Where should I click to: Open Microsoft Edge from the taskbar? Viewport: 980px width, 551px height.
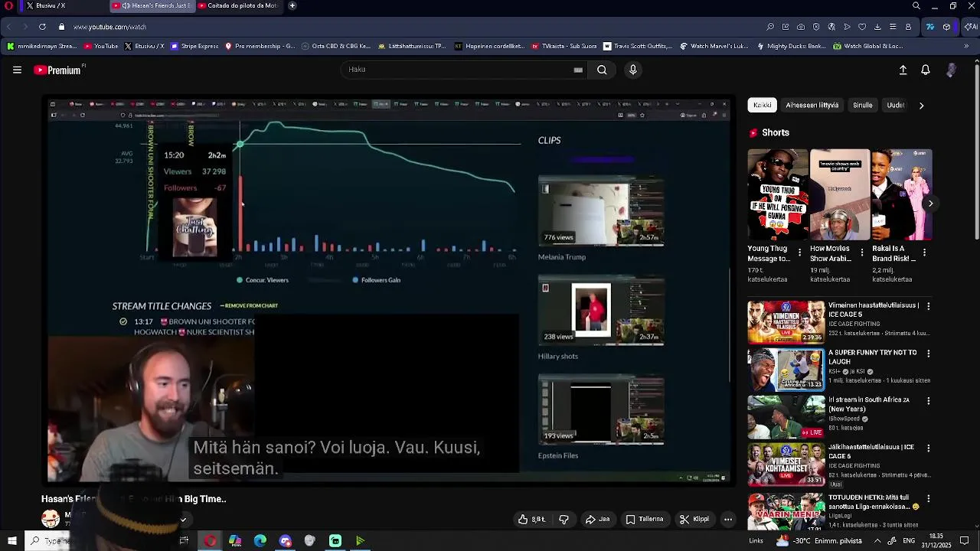tap(260, 541)
